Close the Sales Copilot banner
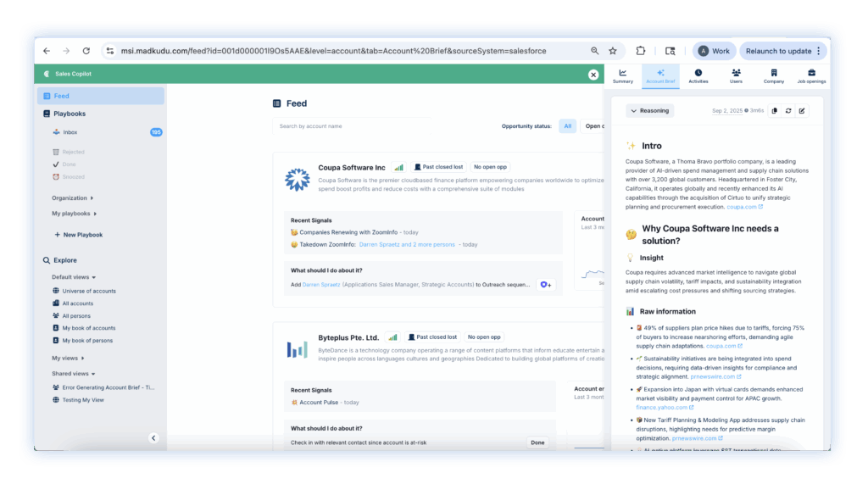 pyautogui.click(x=593, y=75)
